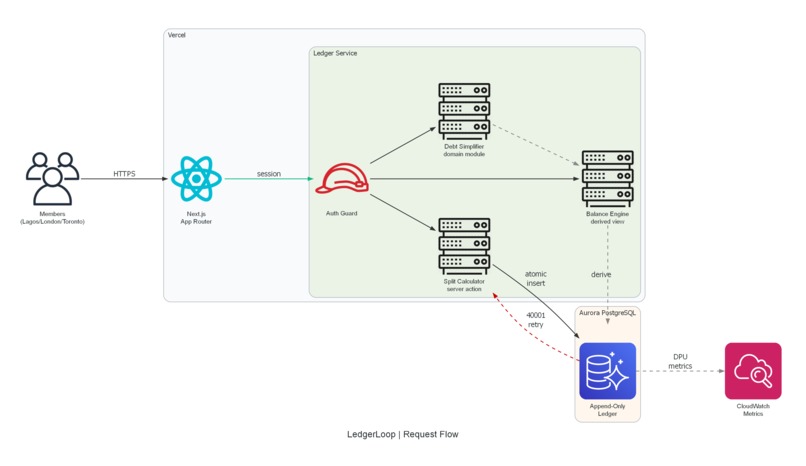Click the Balance Engine derived view caption
The width and height of the screenshot is (806, 466).
coord(608,217)
